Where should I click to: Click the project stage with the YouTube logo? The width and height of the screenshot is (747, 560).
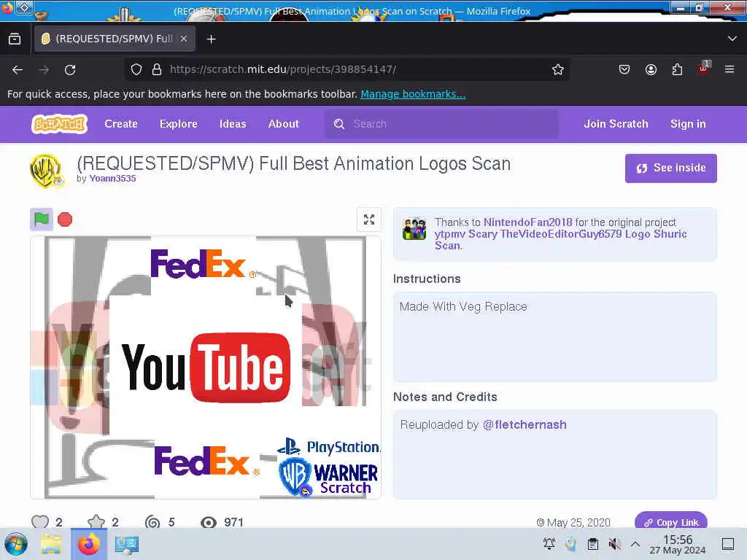click(205, 367)
